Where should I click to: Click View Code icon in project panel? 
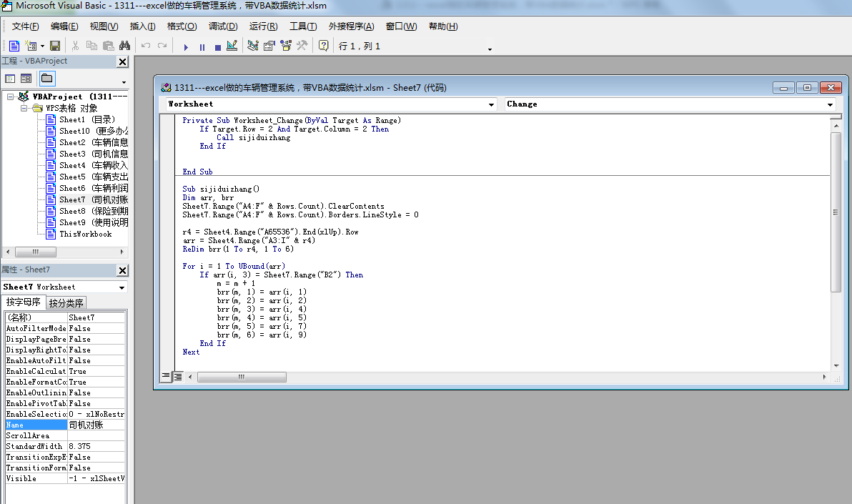pos(10,79)
